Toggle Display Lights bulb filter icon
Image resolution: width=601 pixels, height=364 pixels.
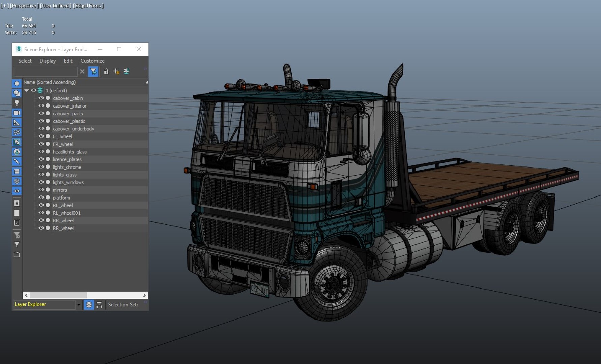tap(17, 103)
